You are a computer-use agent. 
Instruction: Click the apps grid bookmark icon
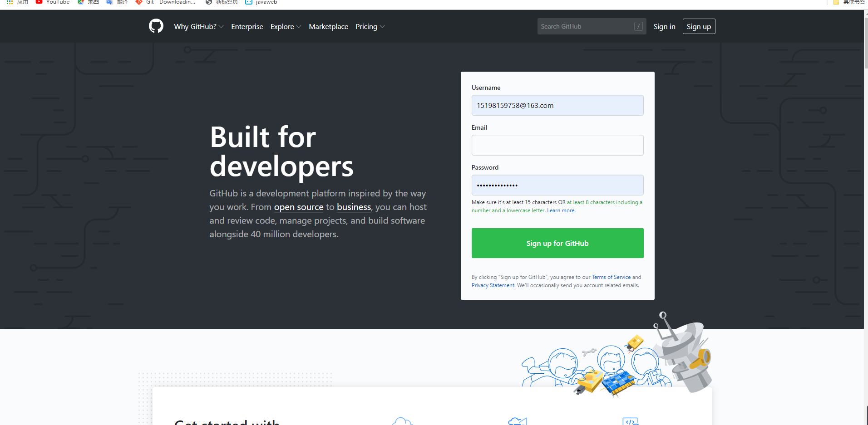click(10, 2)
